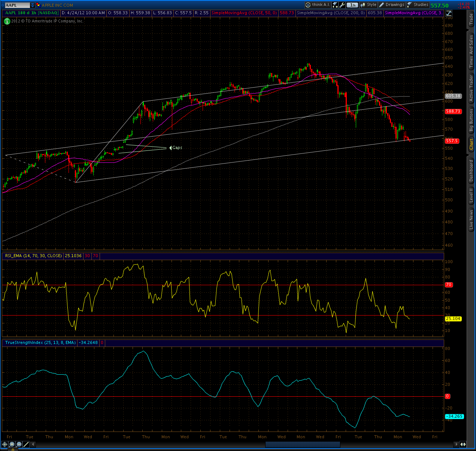Click the horizontal time scrollbar thumb
This screenshot has height=451, width=476.
(303, 444)
